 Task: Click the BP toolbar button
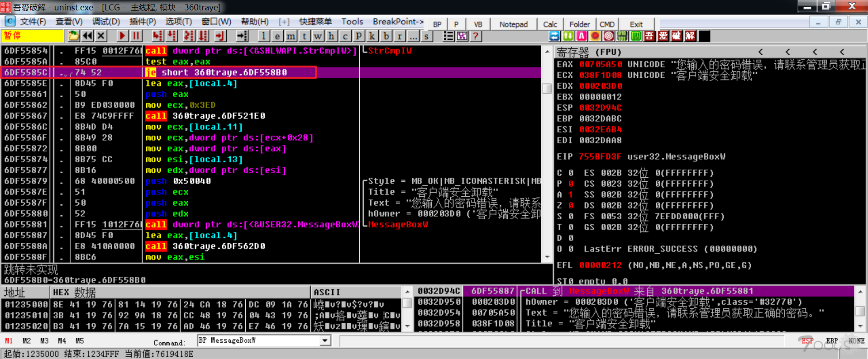click(x=437, y=24)
